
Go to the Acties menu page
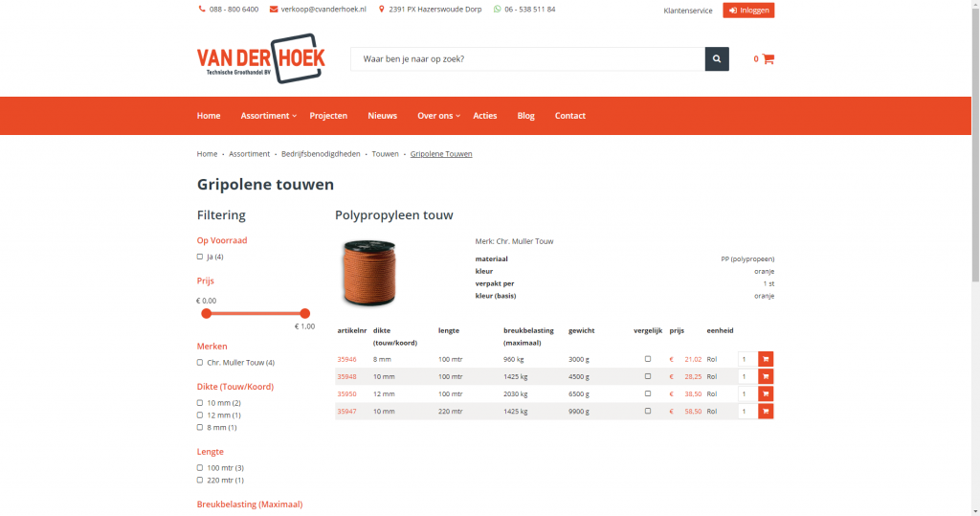pos(485,116)
